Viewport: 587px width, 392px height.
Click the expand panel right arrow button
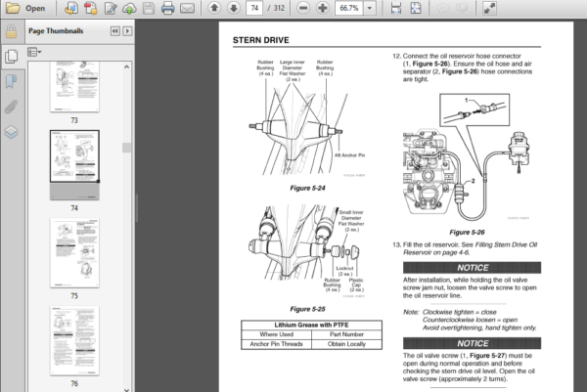[x=127, y=31]
